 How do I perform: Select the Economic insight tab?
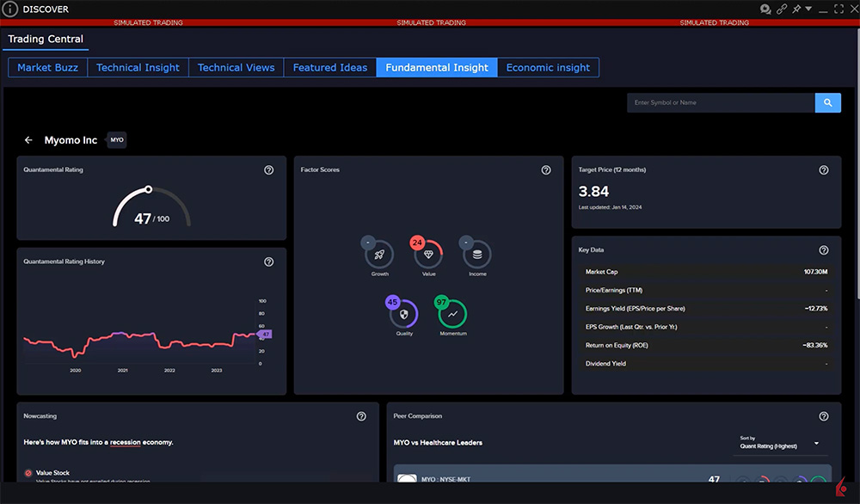point(548,68)
